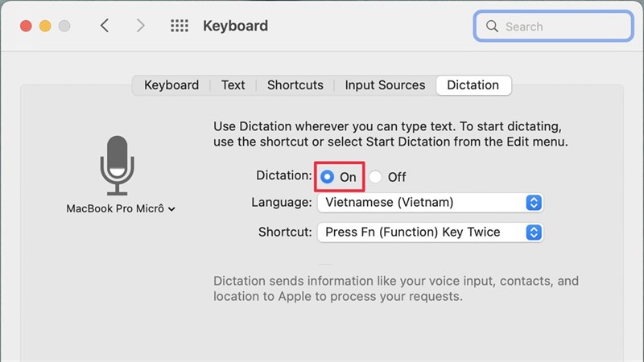Go forward with the right arrow

pos(140,26)
